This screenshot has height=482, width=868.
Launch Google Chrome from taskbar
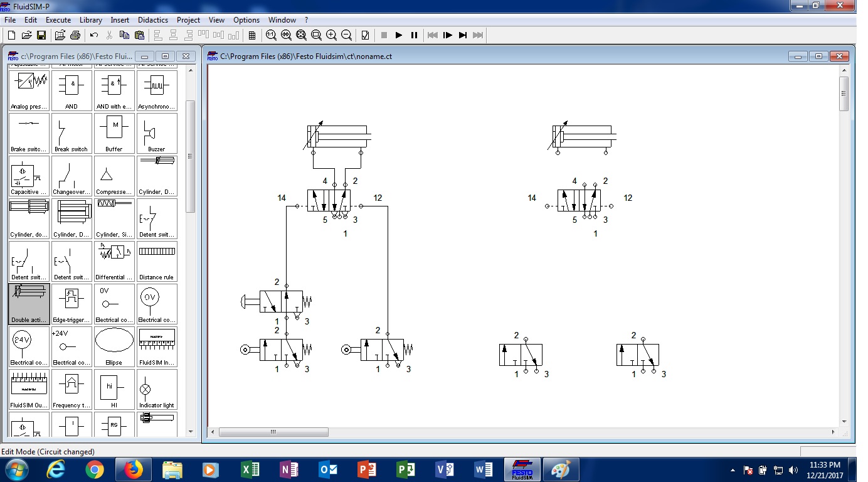[x=95, y=469]
